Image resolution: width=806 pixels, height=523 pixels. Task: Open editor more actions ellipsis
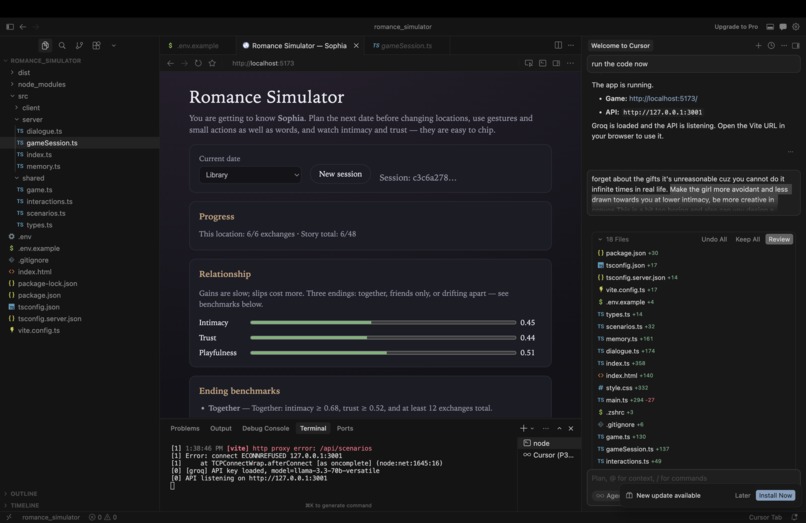tap(571, 45)
